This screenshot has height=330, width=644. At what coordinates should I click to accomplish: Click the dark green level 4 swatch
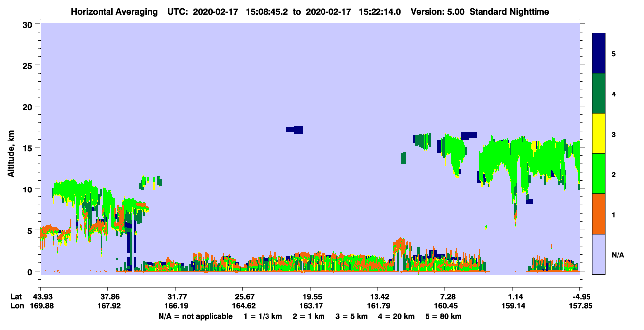599,94
